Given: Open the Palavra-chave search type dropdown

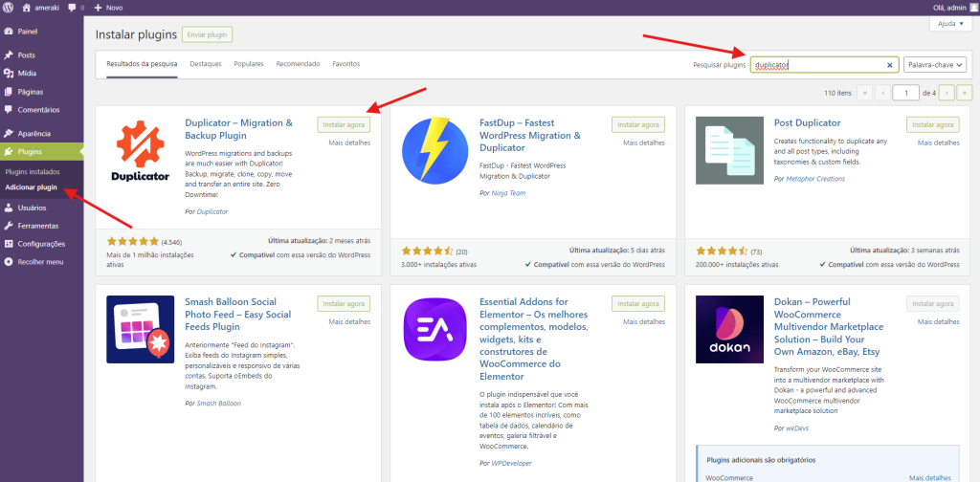Looking at the screenshot, I should (x=934, y=65).
